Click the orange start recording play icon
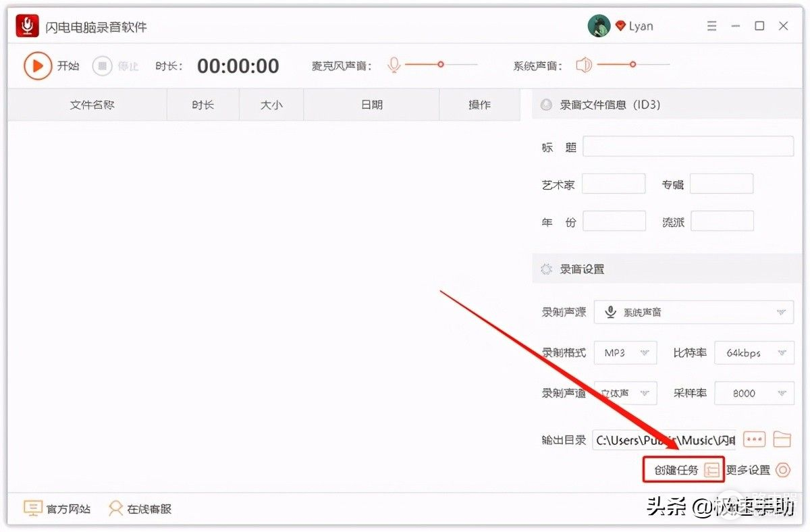 pyautogui.click(x=38, y=65)
